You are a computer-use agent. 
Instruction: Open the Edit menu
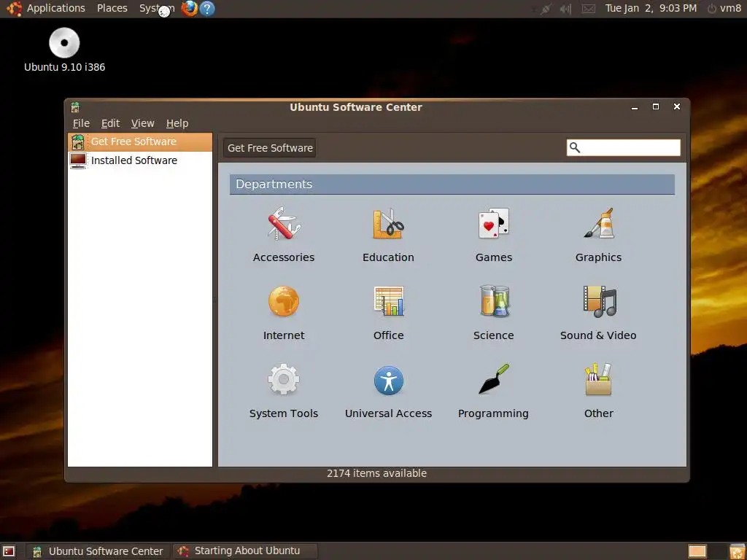point(110,123)
